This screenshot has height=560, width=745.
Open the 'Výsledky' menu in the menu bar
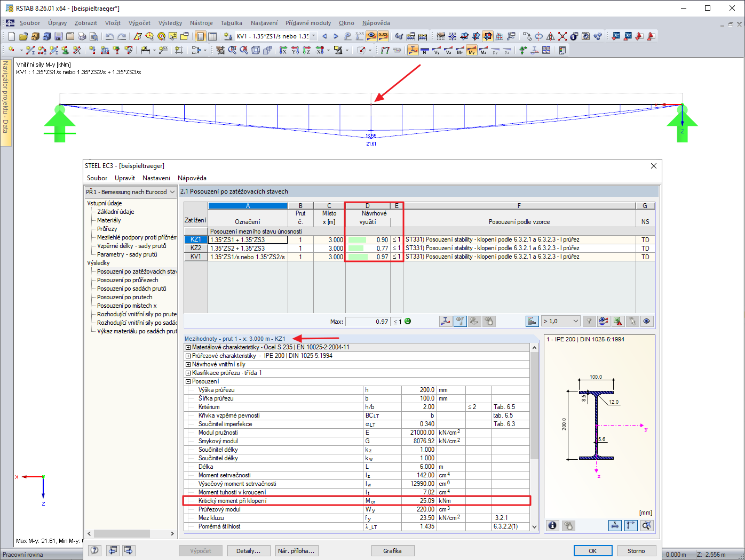point(170,23)
